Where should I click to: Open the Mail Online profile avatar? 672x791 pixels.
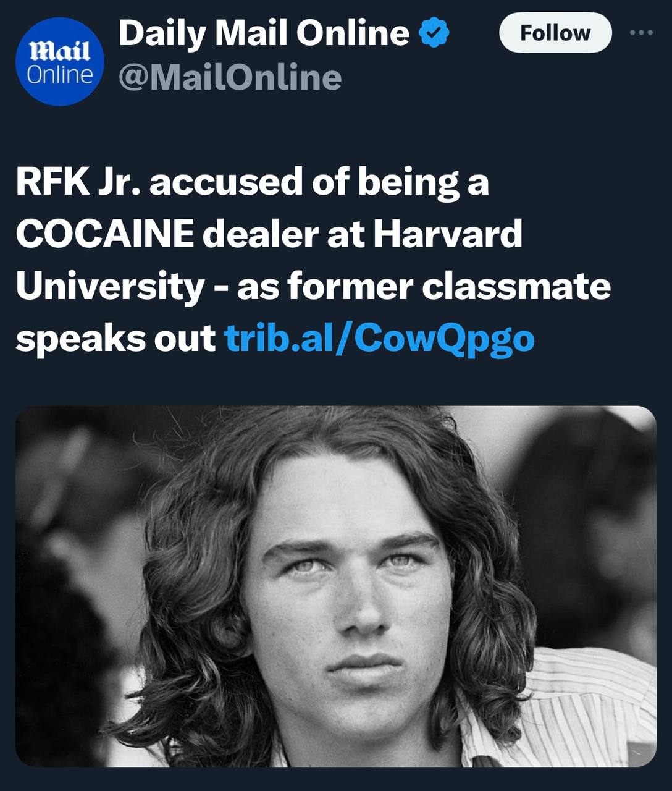pos(60,62)
